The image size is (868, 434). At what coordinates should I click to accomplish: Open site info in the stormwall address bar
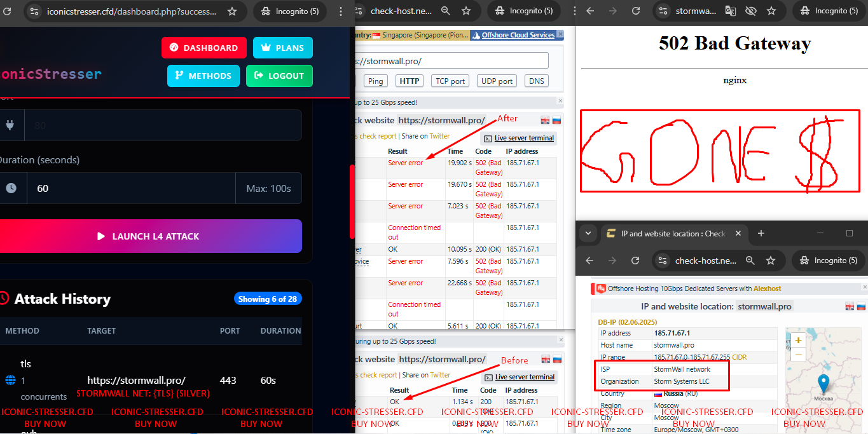663,11
